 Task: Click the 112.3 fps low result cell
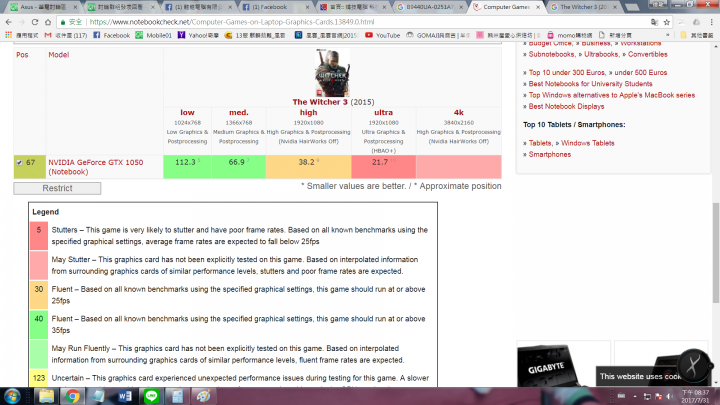[187, 167]
